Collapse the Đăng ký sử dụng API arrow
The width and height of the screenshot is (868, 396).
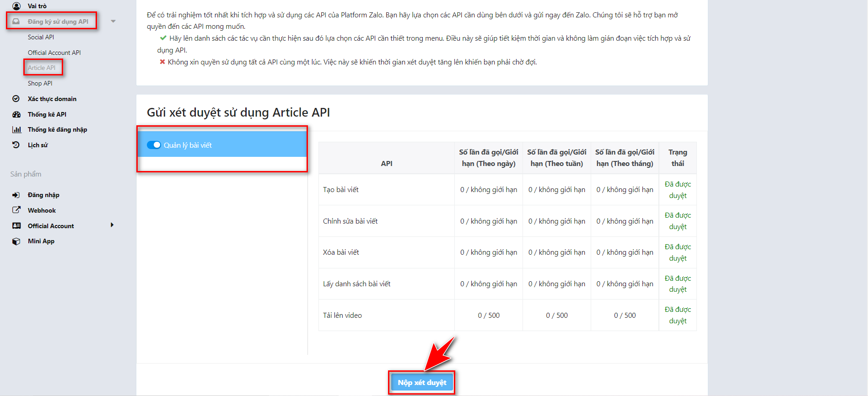click(113, 21)
